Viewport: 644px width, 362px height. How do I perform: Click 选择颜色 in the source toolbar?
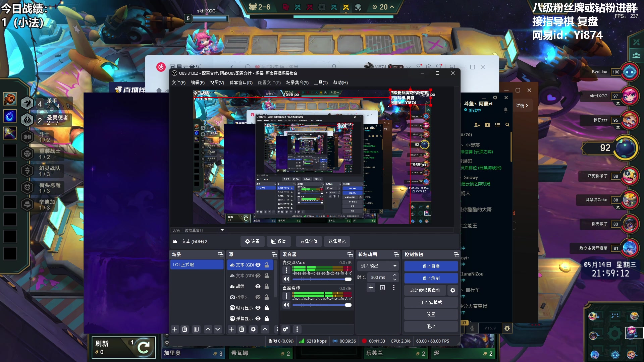pos(337,241)
